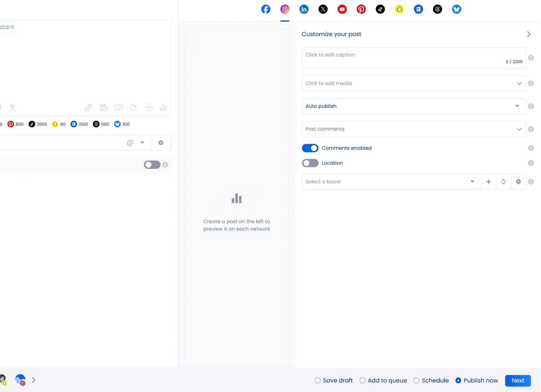This screenshot has width=541, height=392.
Task: Click the poll bar chart icon in editor
Action: pyautogui.click(x=163, y=107)
